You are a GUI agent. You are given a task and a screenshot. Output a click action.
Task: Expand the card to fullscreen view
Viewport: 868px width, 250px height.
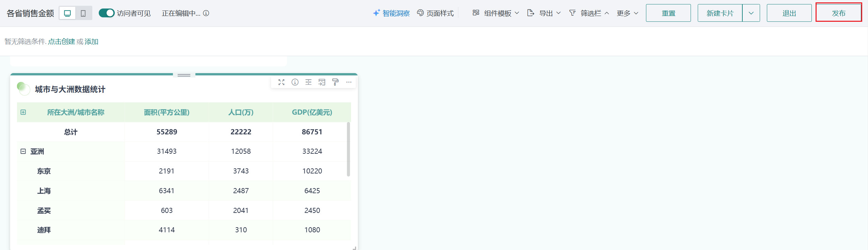coord(281,82)
